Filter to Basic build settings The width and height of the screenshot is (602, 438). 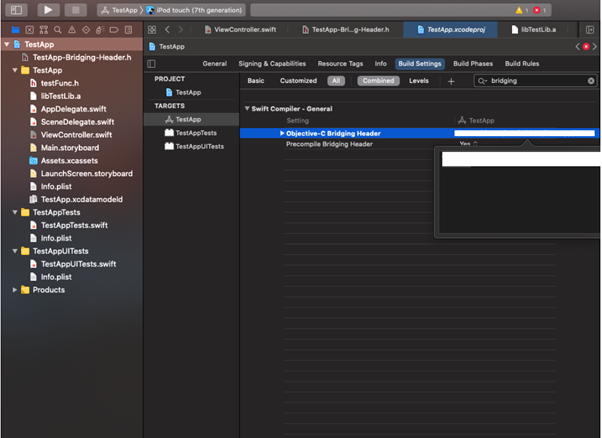point(256,81)
